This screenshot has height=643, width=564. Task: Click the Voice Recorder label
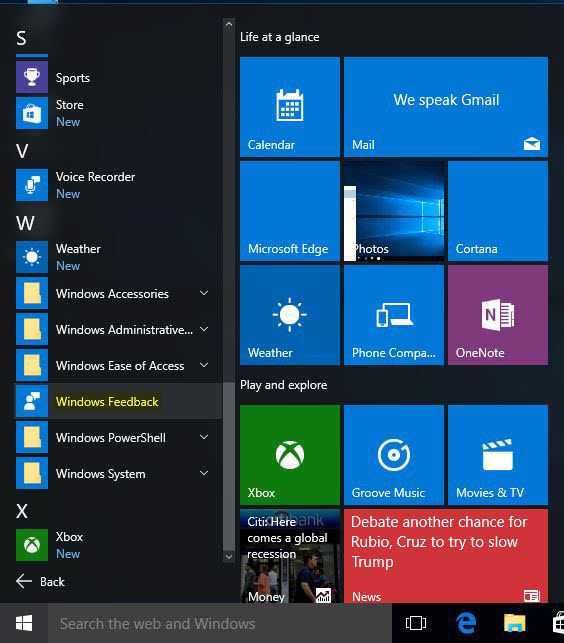pyautogui.click(x=95, y=177)
